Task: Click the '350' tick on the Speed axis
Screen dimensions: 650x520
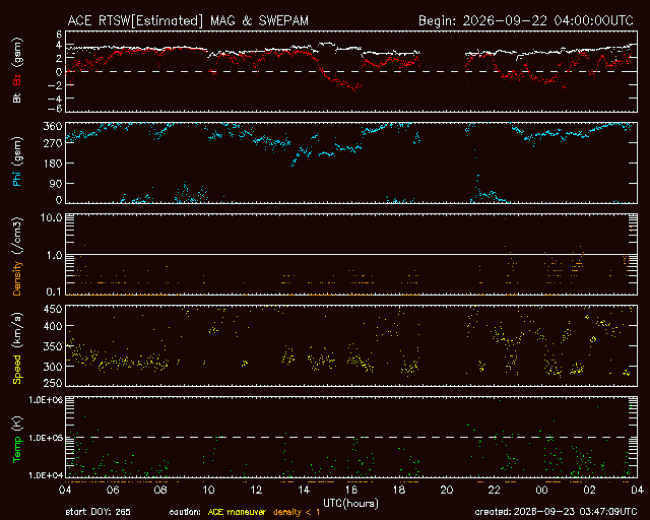Action: point(53,346)
